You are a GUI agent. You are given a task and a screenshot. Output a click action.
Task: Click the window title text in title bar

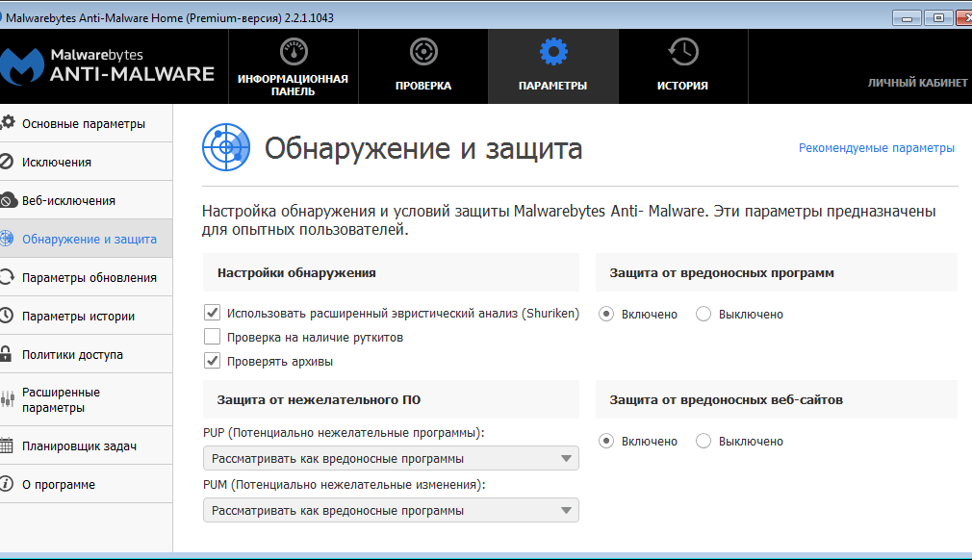pos(169,18)
